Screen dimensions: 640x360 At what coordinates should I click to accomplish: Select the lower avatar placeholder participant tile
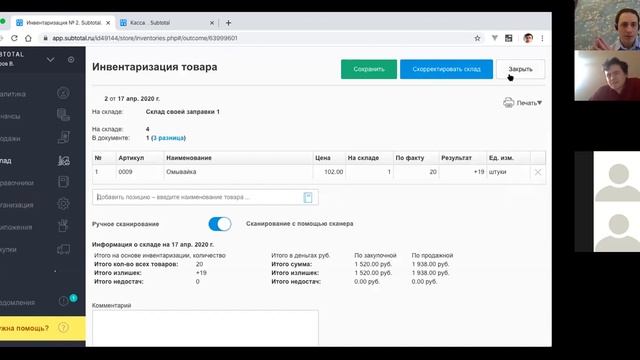[617, 227]
